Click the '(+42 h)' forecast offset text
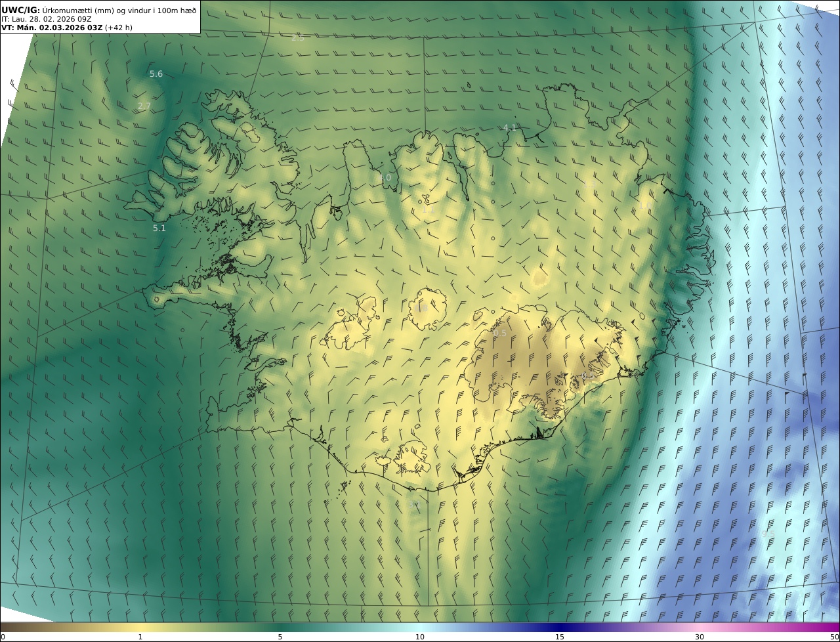The height and width of the screenshot is (642, 840). pos(119,28)
